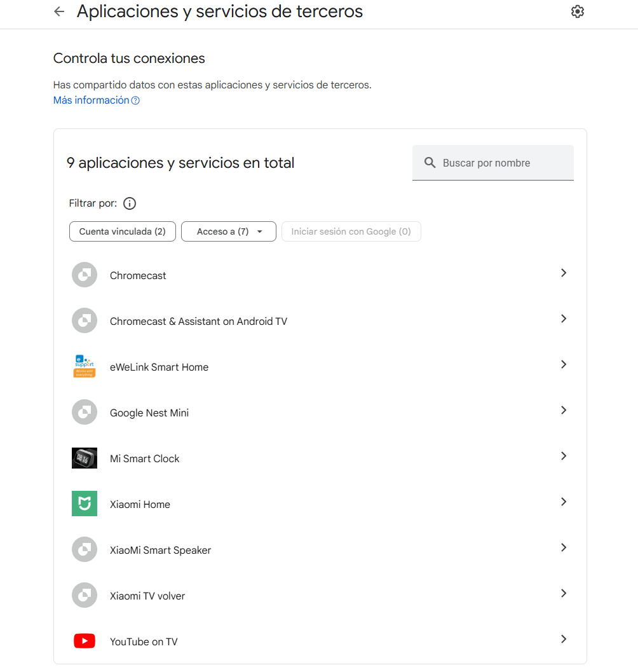The image size is (638, 672).
Task: Click the red YouTube on TV icon
Action: (x=85, y=641)
